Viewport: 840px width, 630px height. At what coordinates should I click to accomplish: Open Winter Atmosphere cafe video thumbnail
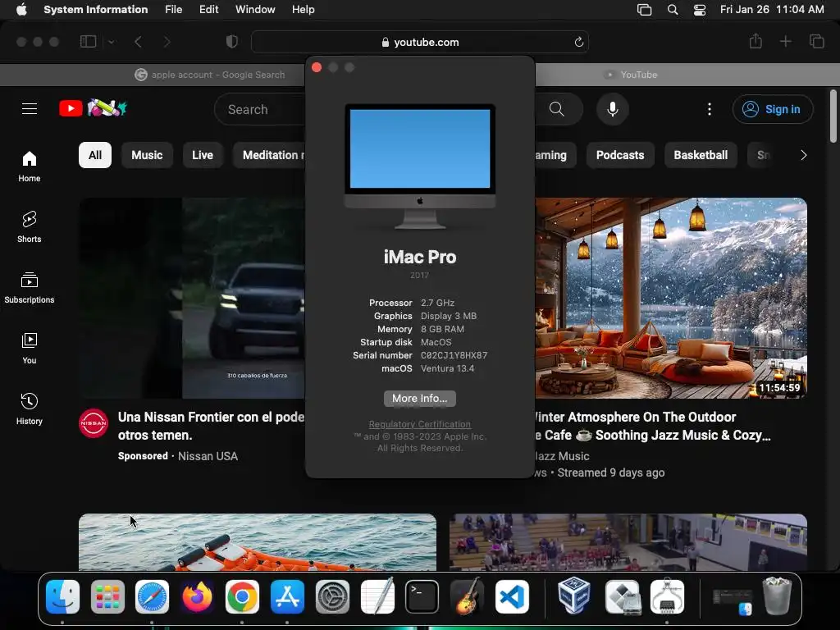click(671, 298)
